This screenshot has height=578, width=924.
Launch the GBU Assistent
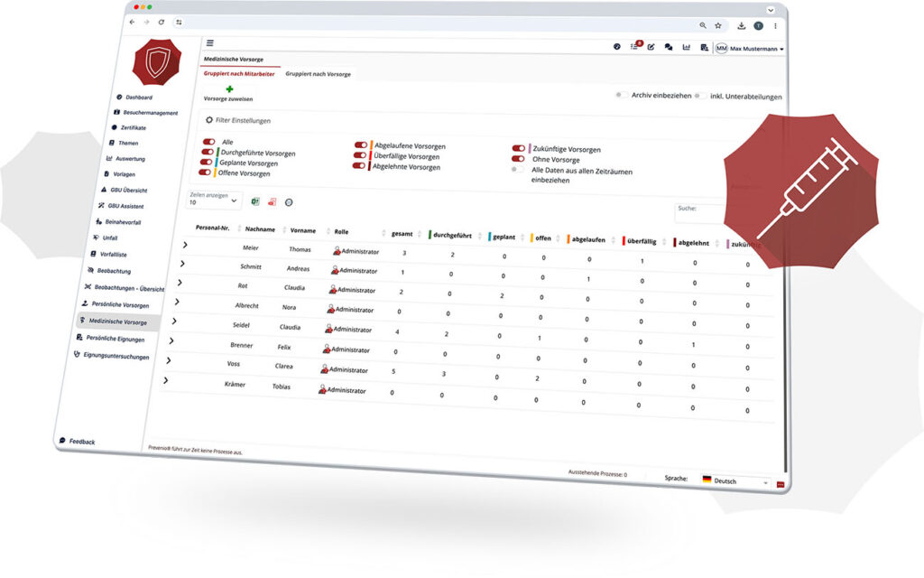(x=121, y=206)
